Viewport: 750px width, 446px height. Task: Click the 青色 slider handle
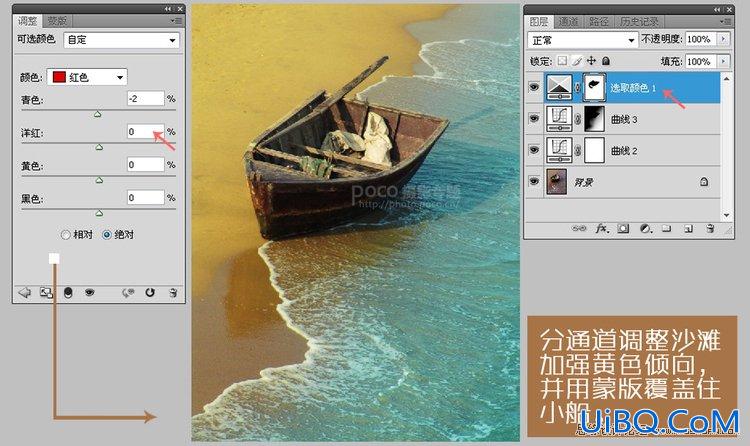point(98,114)
